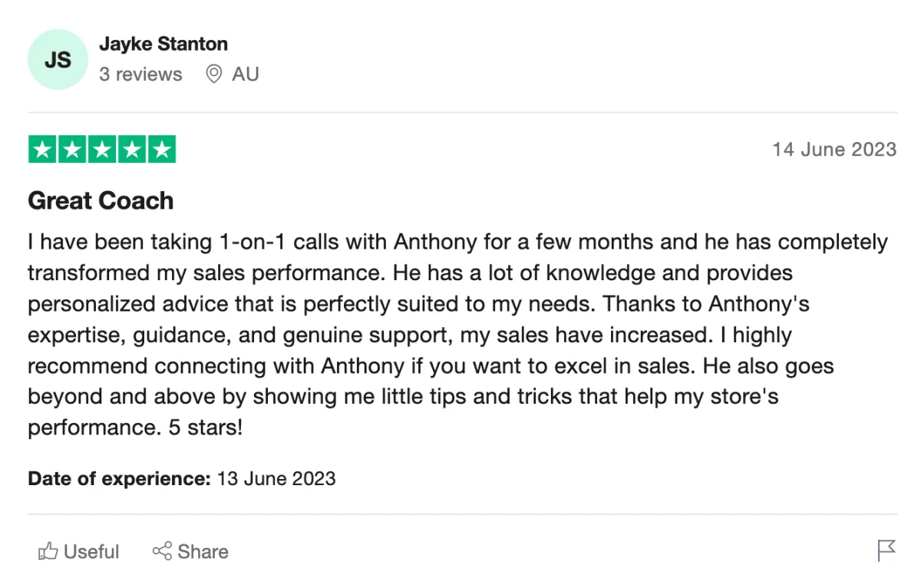Click the location pin icon

coord(214,74)
